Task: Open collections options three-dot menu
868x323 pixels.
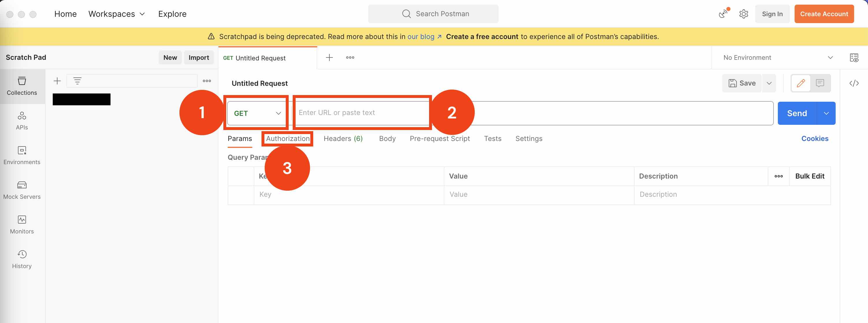Action: tap(207, 81)
